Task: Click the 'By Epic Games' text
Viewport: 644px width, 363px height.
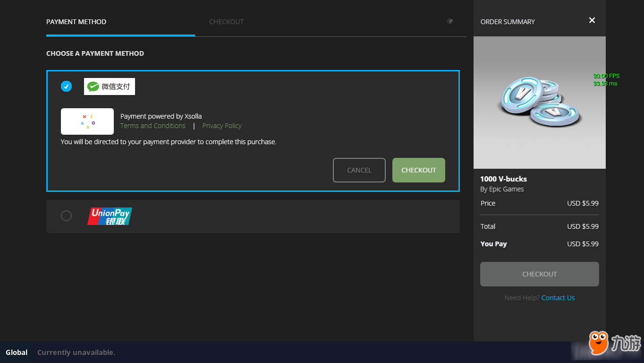Action: point(502,189)
